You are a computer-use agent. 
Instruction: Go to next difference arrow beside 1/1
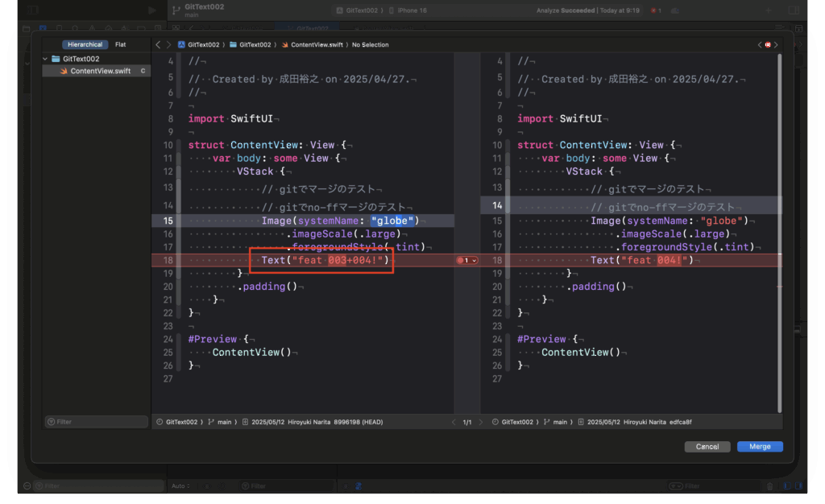click(480, 422)
